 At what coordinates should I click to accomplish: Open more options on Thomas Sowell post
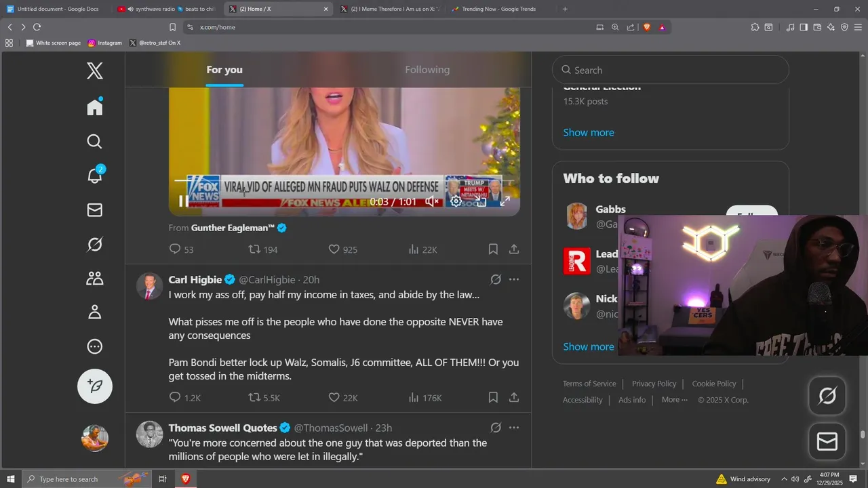pos(514,428)
